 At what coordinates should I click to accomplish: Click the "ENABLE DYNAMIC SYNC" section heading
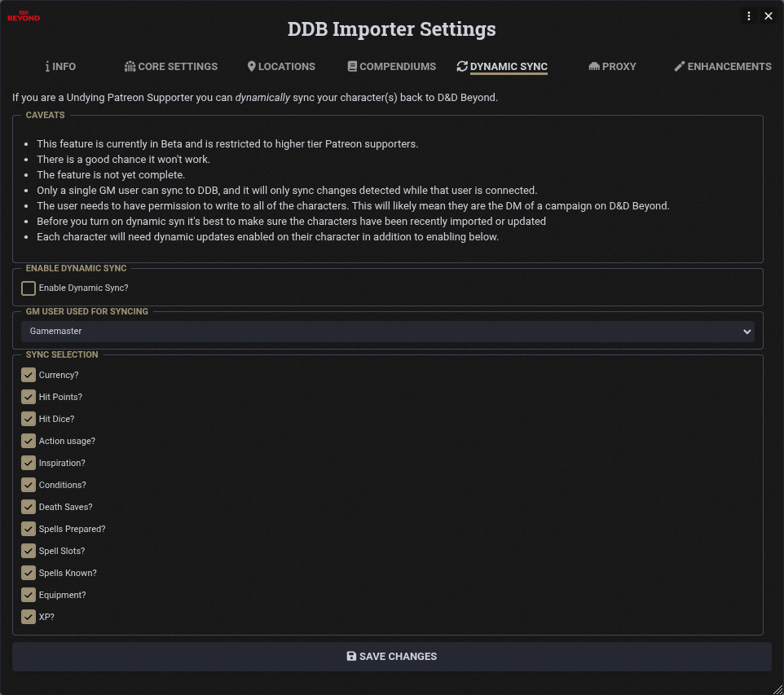click(x=76, y=269)
